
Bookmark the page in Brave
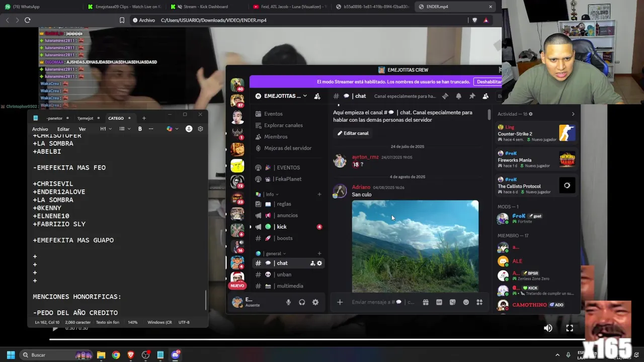[x=122, y=20]
